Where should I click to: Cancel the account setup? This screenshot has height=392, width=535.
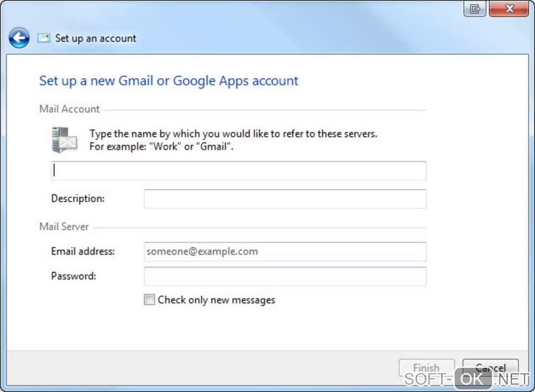pos(490,368)
